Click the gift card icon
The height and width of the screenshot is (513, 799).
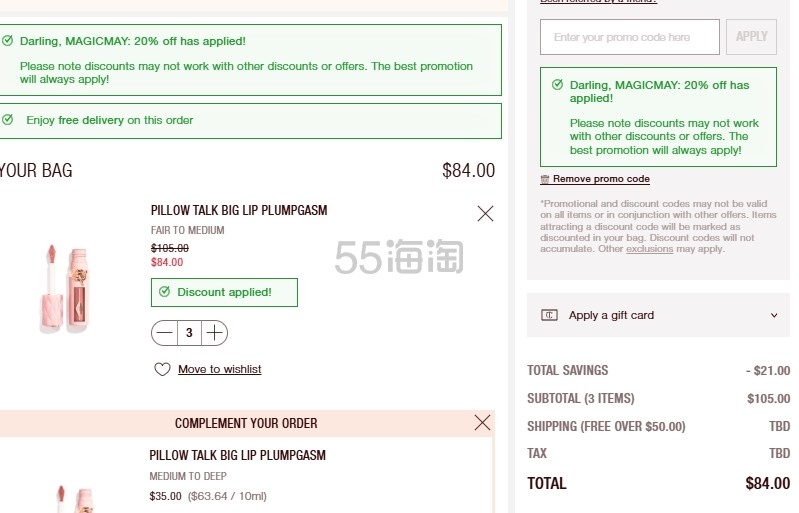pyautogui.click(x=549, y=315)
